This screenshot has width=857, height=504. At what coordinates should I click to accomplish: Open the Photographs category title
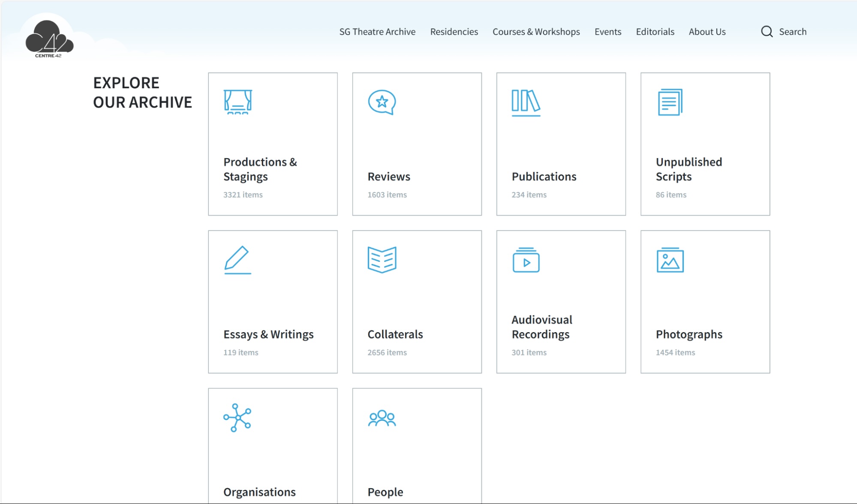pos(689,334)
